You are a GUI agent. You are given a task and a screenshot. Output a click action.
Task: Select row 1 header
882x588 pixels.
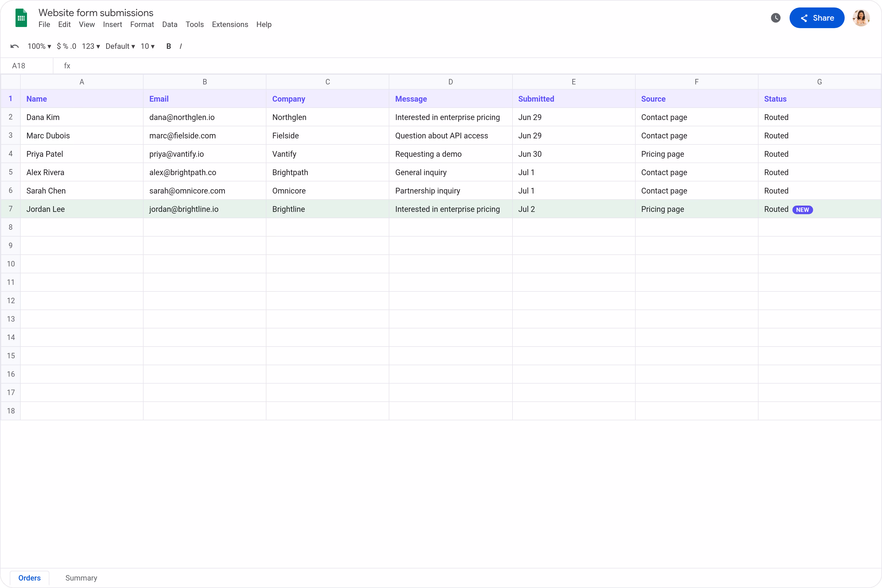tap(11, 99)
